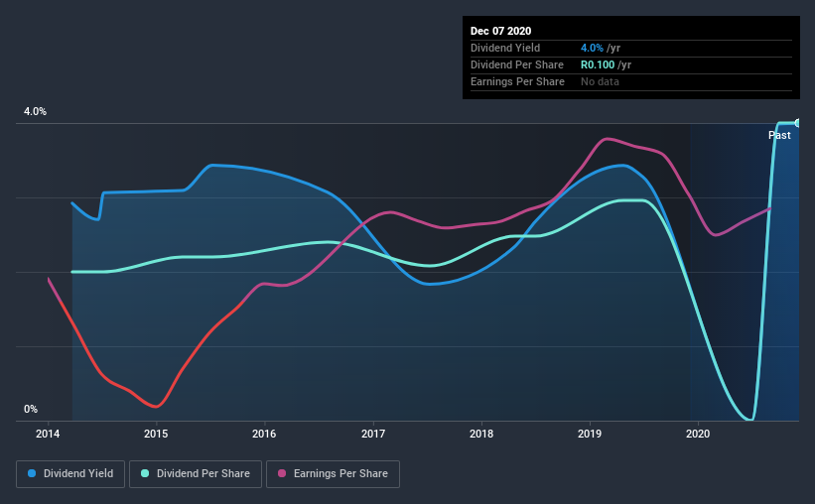Click the R0.100 /yr tooltip value

(606, 64)
